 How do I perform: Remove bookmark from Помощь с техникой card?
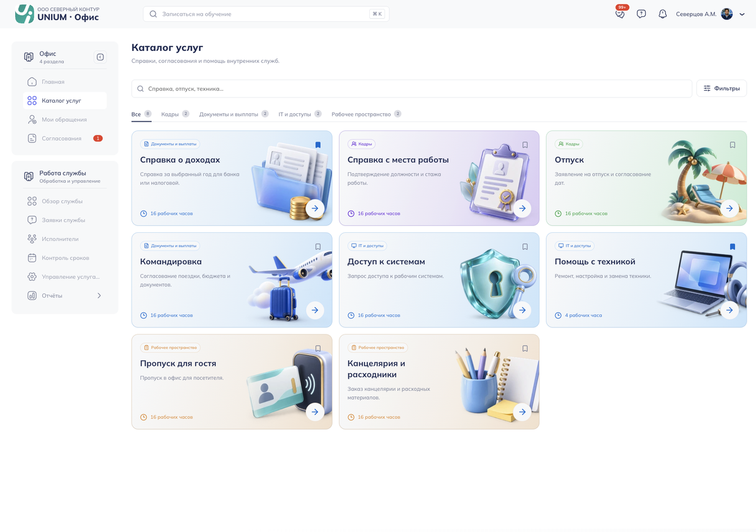[733, 247]
